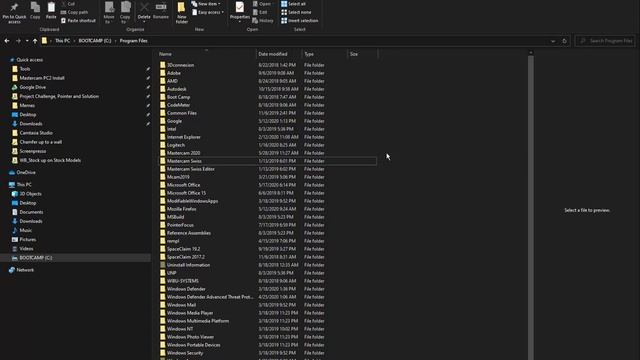
Task: Select the Adobe folder icon
Action: tap(162, 73)
